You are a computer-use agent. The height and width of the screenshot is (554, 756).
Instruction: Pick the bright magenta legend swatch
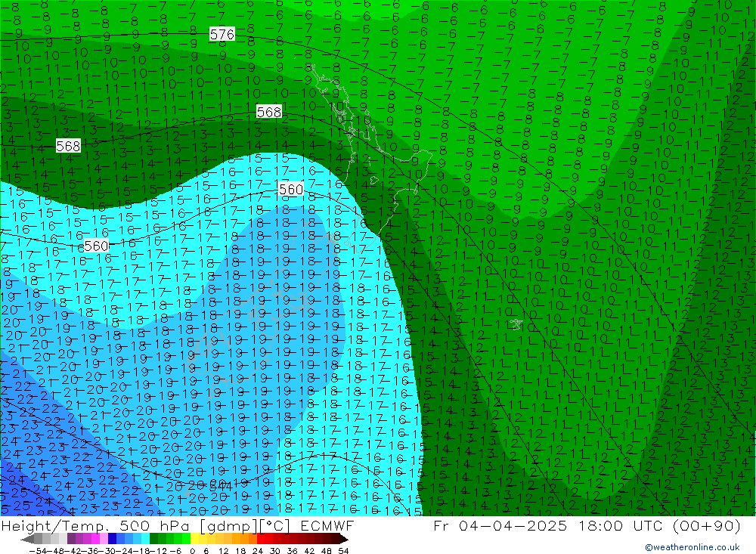95,539
